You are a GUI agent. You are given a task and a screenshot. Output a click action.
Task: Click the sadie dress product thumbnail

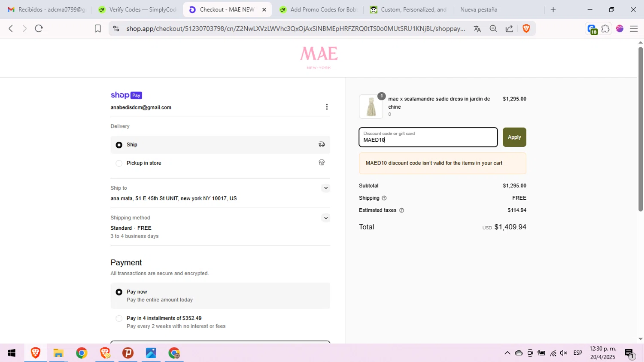point(371,106)
